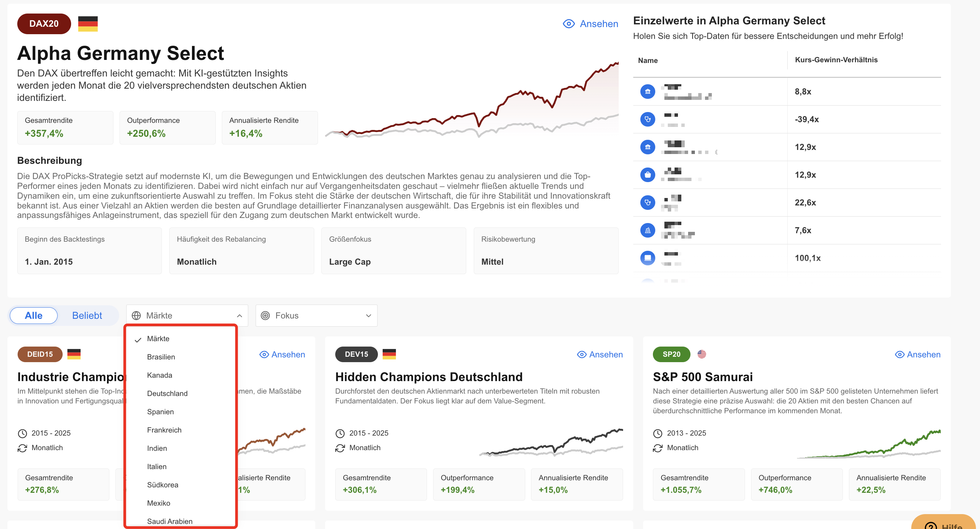This screenshot has height=529, width=980.
Task: Select Indien from the markets list
Action: pos(180,448)
